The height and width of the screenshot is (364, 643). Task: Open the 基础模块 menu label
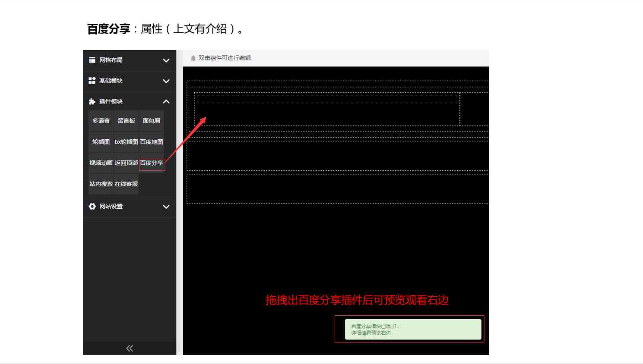tap(111, 81)
